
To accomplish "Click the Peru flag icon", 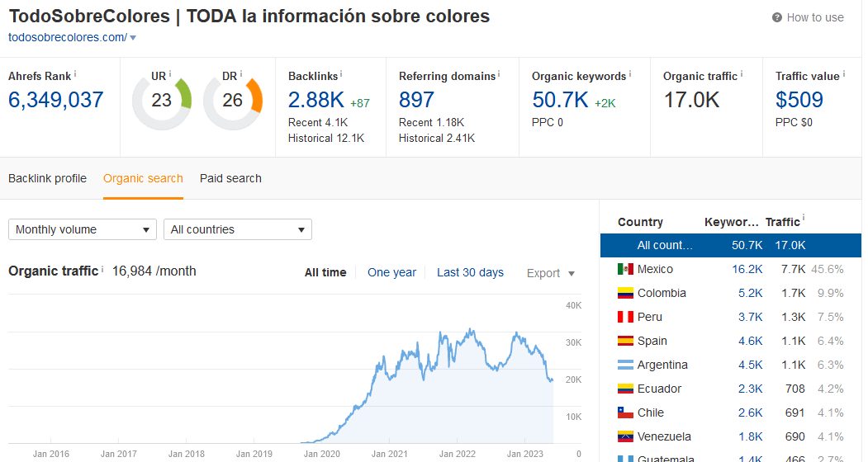I will click(625, 317).
